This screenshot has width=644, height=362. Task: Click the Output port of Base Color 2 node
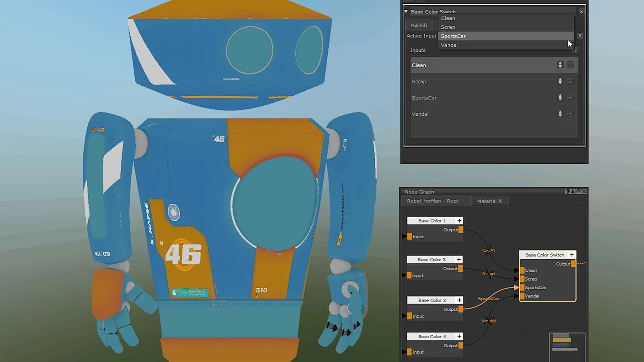461,309
